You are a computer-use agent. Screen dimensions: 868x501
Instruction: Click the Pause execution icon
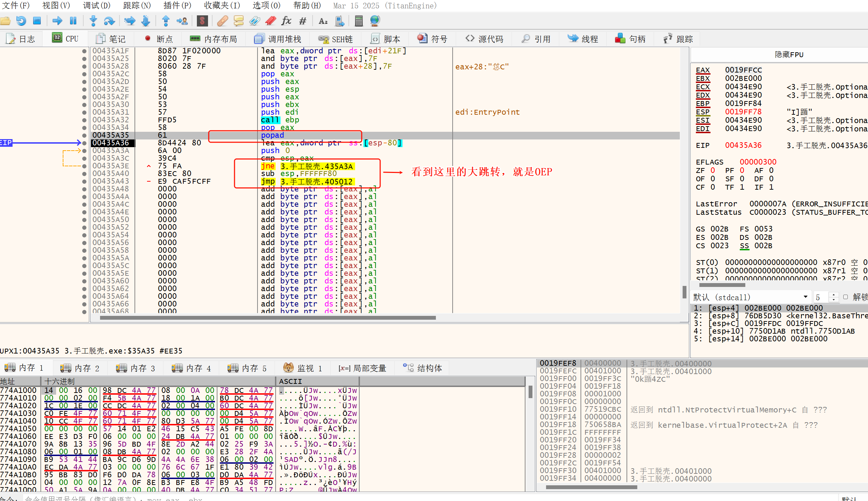[x=73, y=21]
